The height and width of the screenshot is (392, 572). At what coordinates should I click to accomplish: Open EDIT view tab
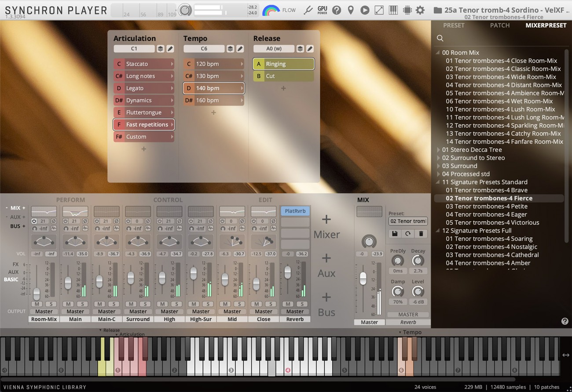coord(265,200)
